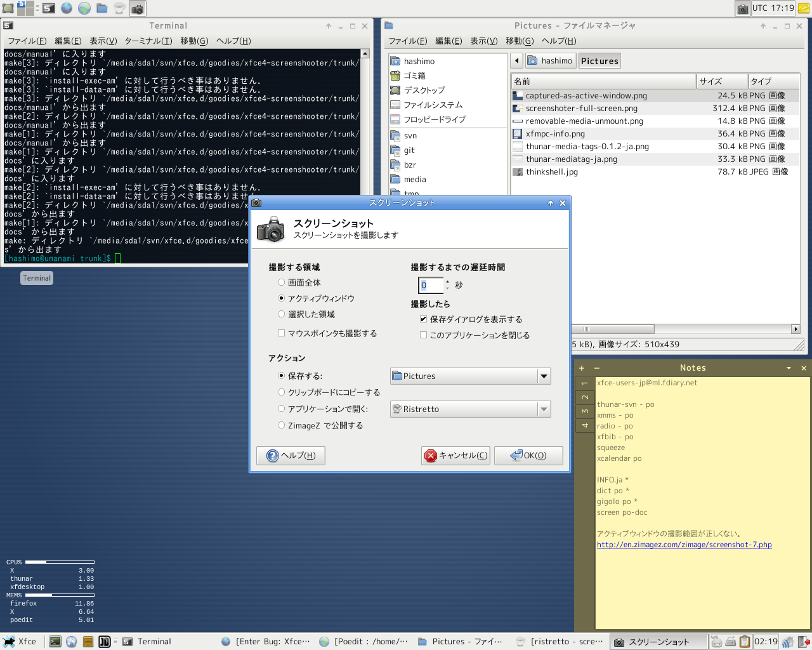The height and width of the screenshot is (650, 812).
Task: Click the screenshooter camera icon in top panel
Action: pyautogui.click(x=137, y=9)
